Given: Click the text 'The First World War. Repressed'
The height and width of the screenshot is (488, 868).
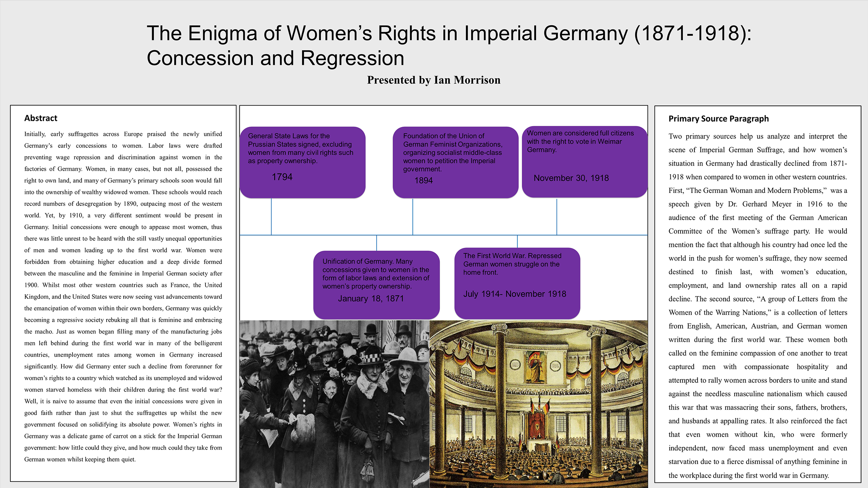Looking at the screenshot, I should tap(512, 256).
